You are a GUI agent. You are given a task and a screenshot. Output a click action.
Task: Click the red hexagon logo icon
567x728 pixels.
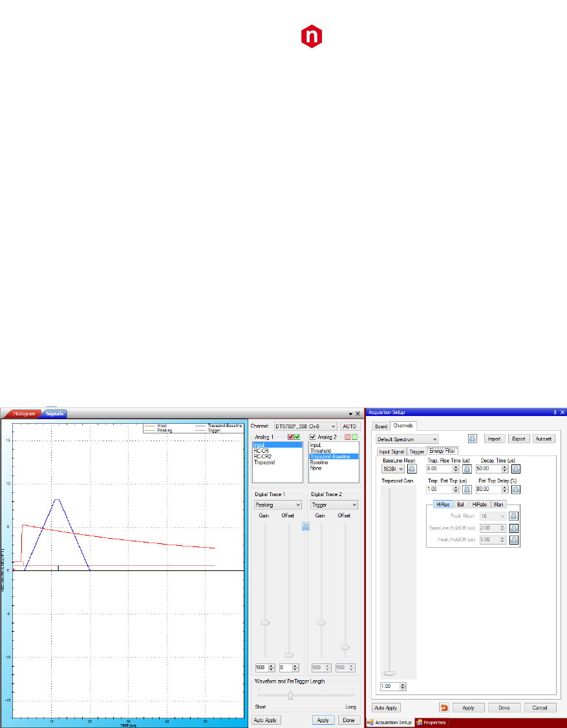tap(312, 36)
